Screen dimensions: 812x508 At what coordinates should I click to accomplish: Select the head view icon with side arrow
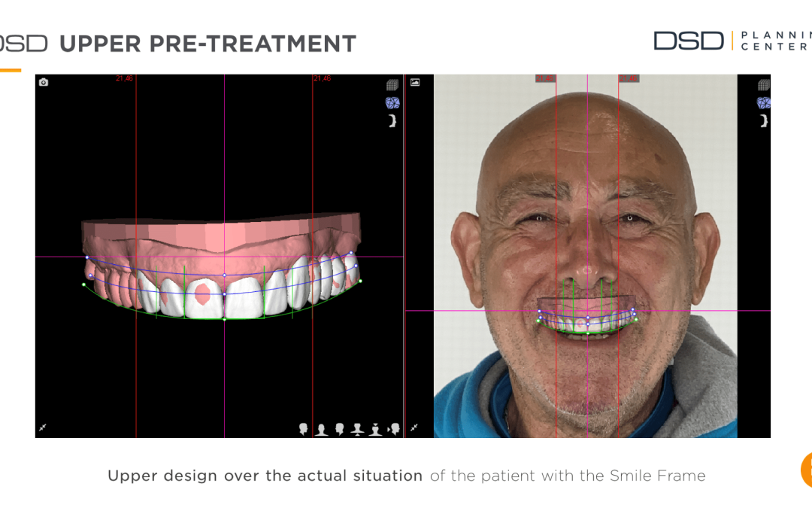(x=394, y=429)
